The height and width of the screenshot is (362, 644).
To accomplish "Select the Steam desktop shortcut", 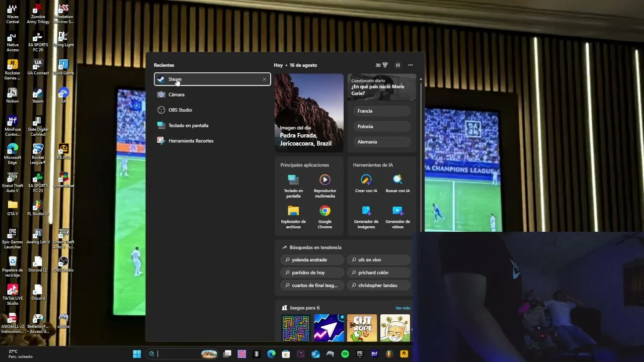I will point(38,96).
